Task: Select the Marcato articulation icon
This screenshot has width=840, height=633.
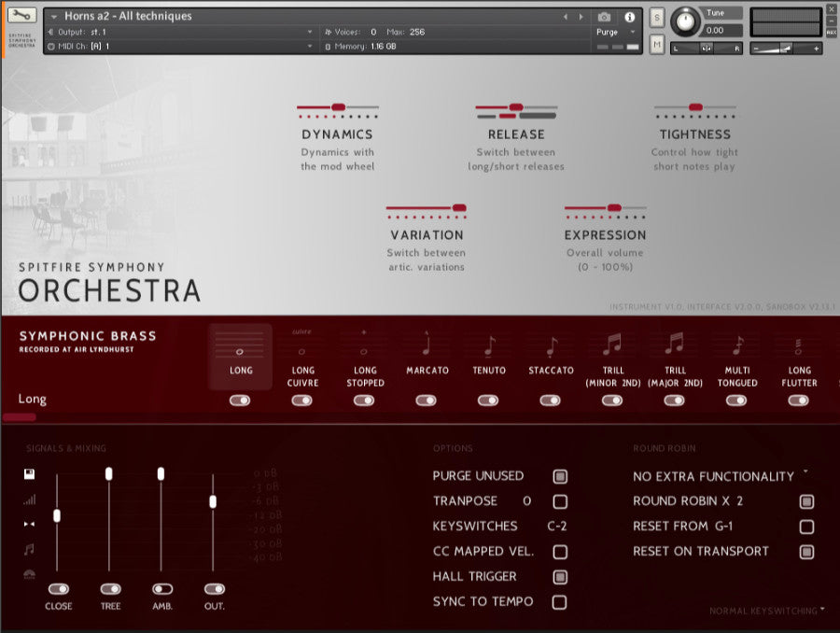Action: click(x=427, y=345)
